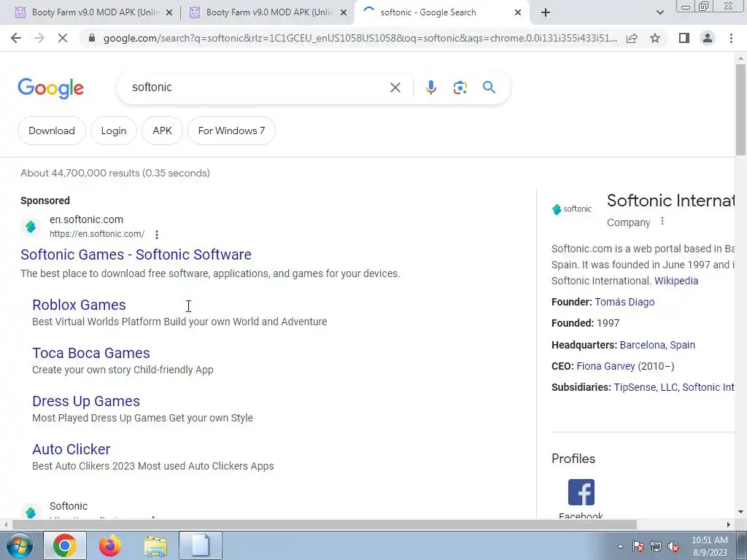Click the URL address bar
Viewport: 747px width, 560px height.
pyautogui.click(x=360, y=38)
